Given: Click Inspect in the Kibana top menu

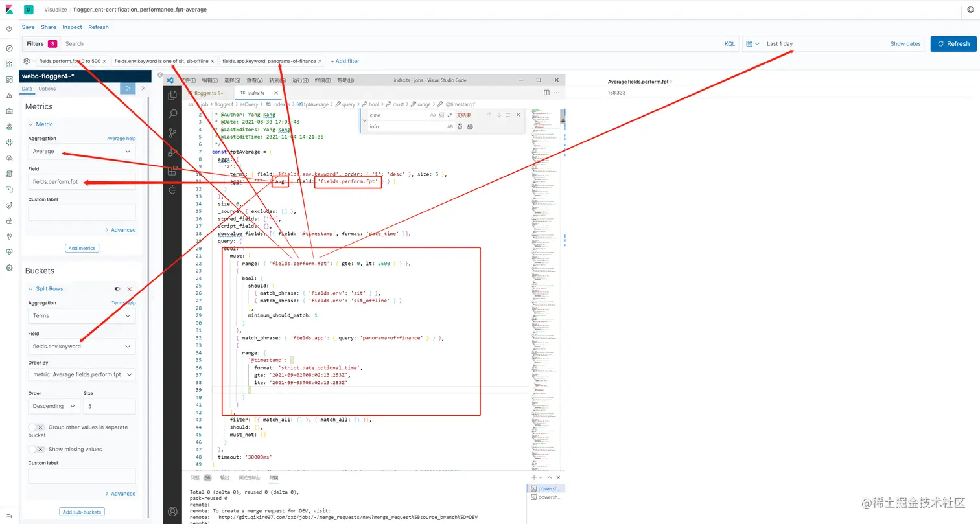Looking at the screenshot, I should tap(73, 27).
